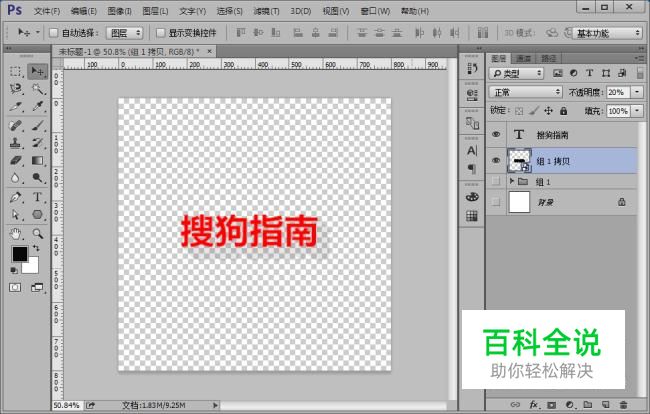The height and width of the screenshot is (414, 650).
Task: Select the Shape tool
Action: [x=37, y=215]
